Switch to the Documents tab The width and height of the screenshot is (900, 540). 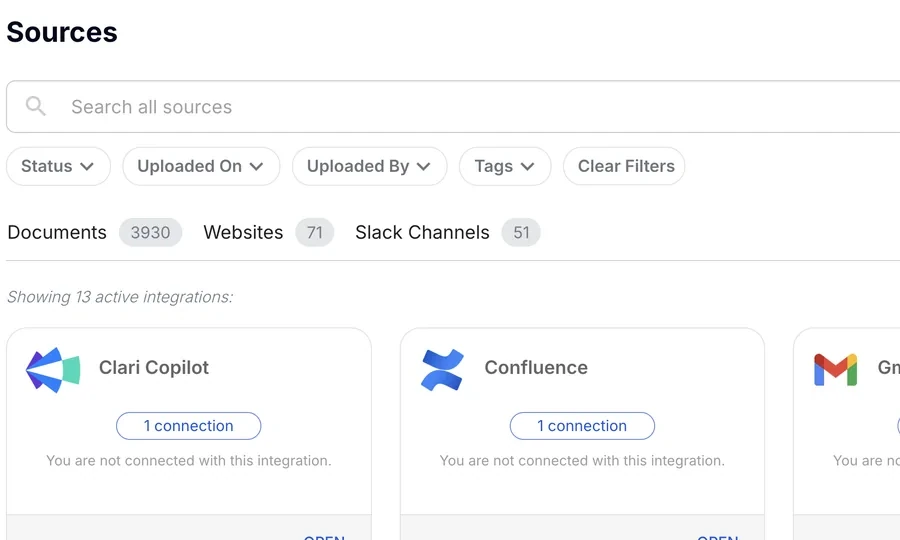coord(57,232)
